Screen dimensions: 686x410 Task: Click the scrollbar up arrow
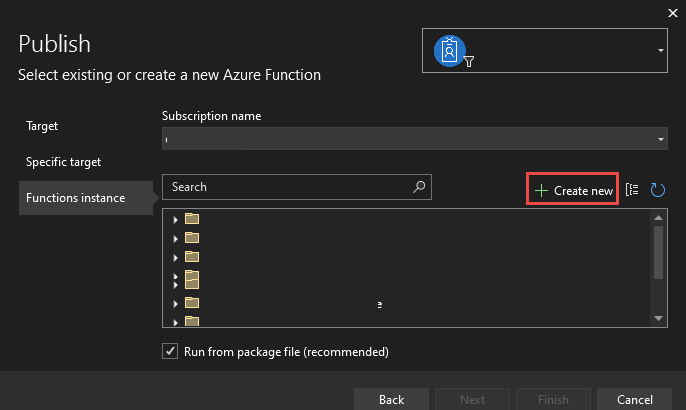[658, 217]
